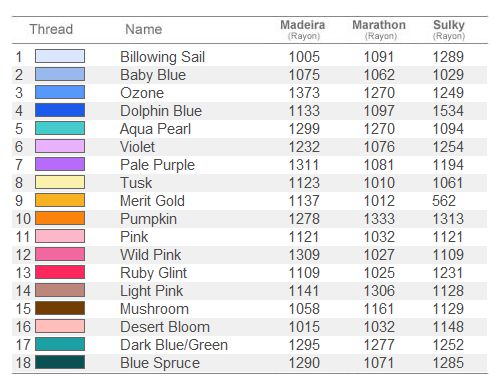Choose the Blue Spruce color swatch
Viewport: 500px width, 384px height.
(60, 362)
